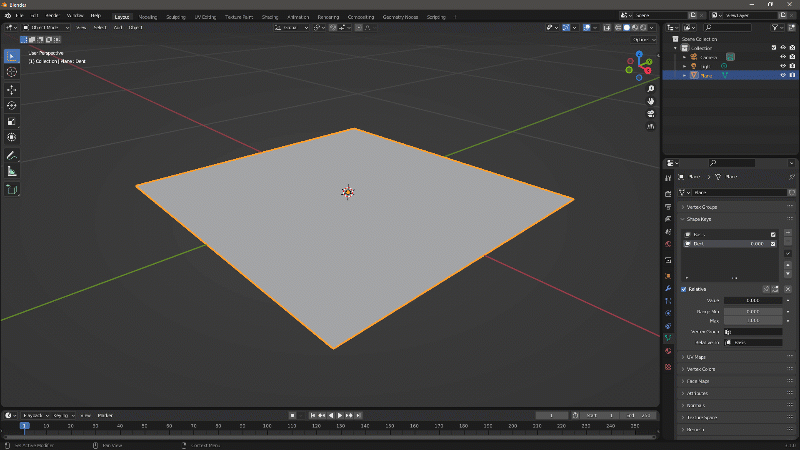
Task: Hide the Plane object in viewport
Action: [x=783, y=75]
